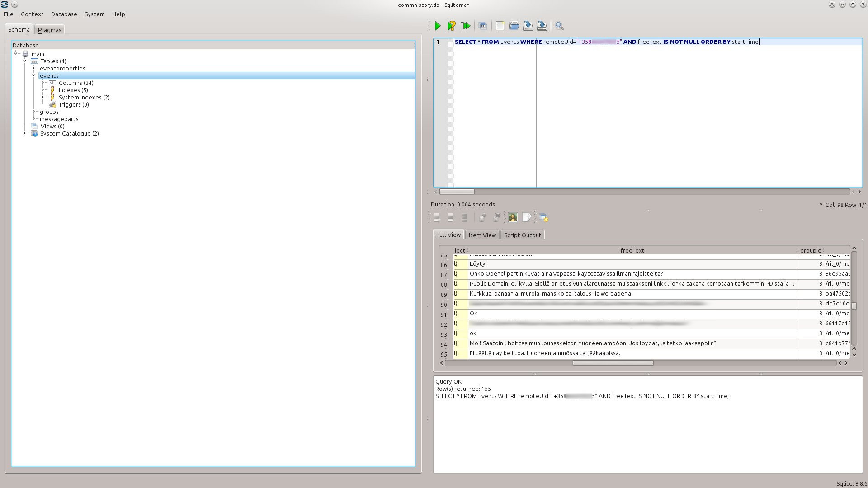Viewport: 868px width, 488px height.
Task: Collapse the events table node
Action: pyautogui.click(x=34, y=75)
